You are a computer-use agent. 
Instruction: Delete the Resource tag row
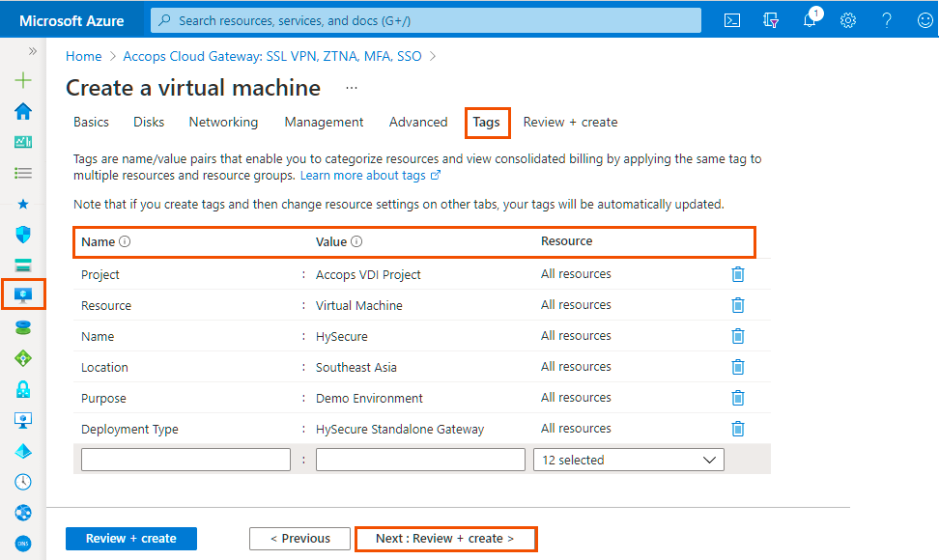coord(738,305)
